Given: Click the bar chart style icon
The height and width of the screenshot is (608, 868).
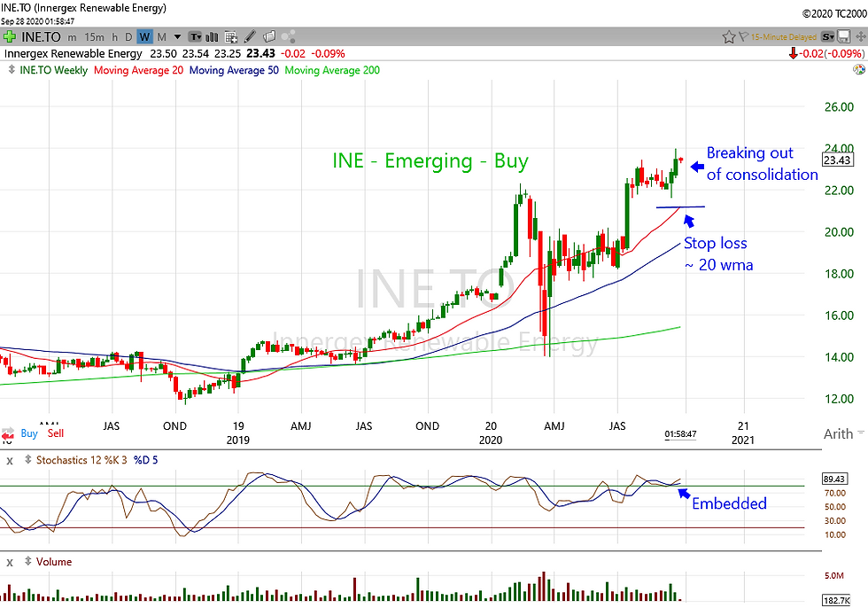Looking at the screenshot, I should pos(212,37).
